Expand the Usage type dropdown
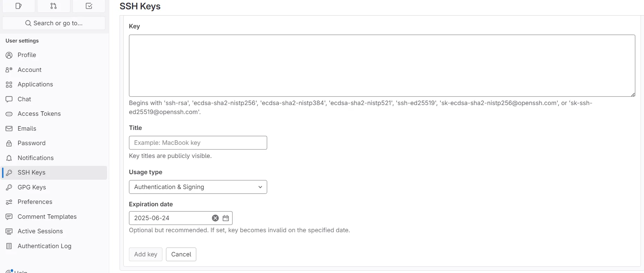This screenshot has width=644, height=273. 198,187
